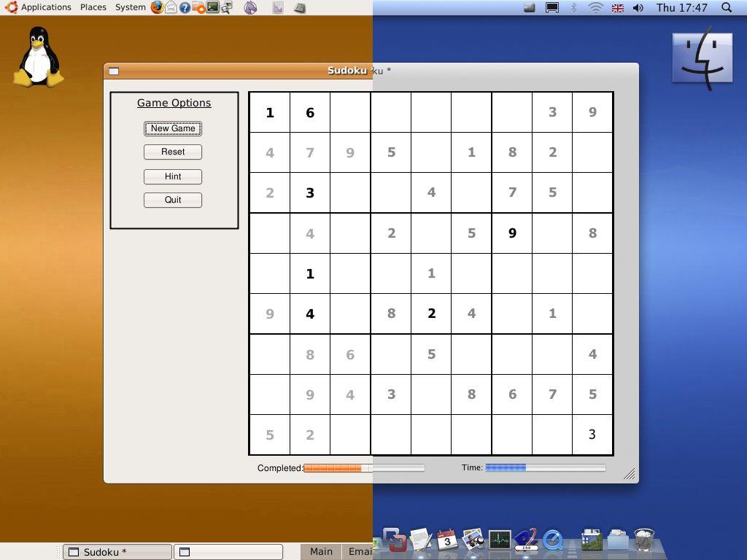Select the Sudoku * taskbar entry
Image resolution: width=747 pixels, height=560 pixels.
117,552
